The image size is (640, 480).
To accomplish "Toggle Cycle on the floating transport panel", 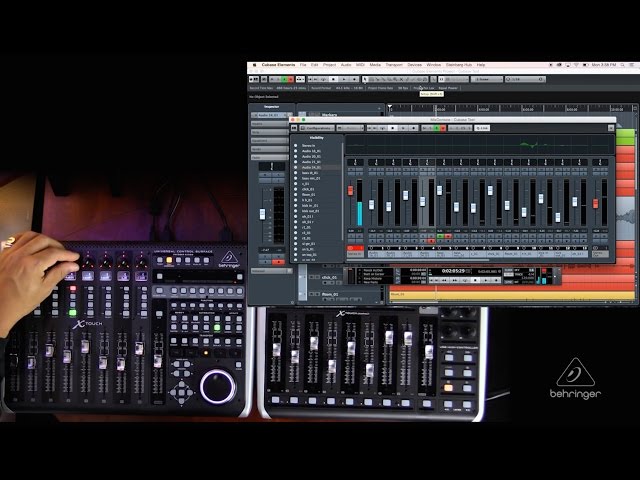I will click(465, 280).
